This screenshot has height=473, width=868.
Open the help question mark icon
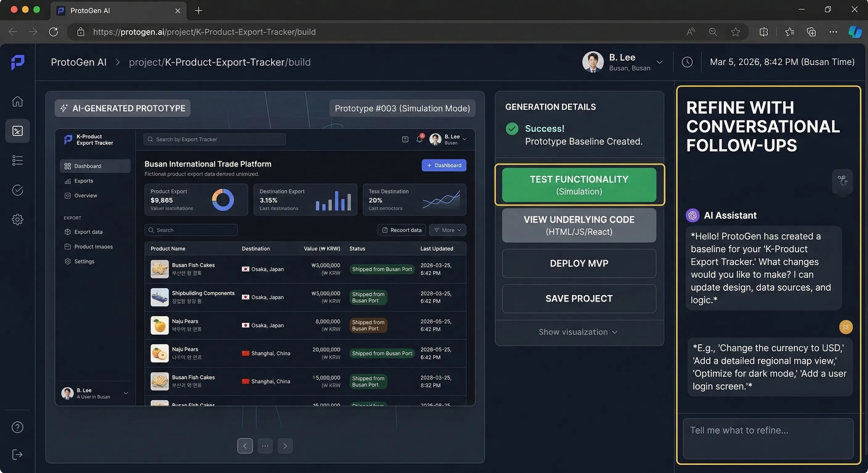click(18, 427)
